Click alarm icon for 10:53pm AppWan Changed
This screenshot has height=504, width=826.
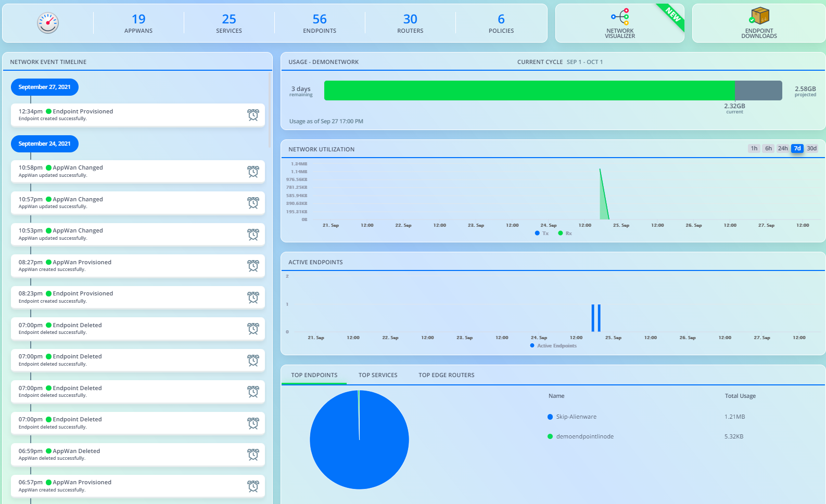(253, 235)
